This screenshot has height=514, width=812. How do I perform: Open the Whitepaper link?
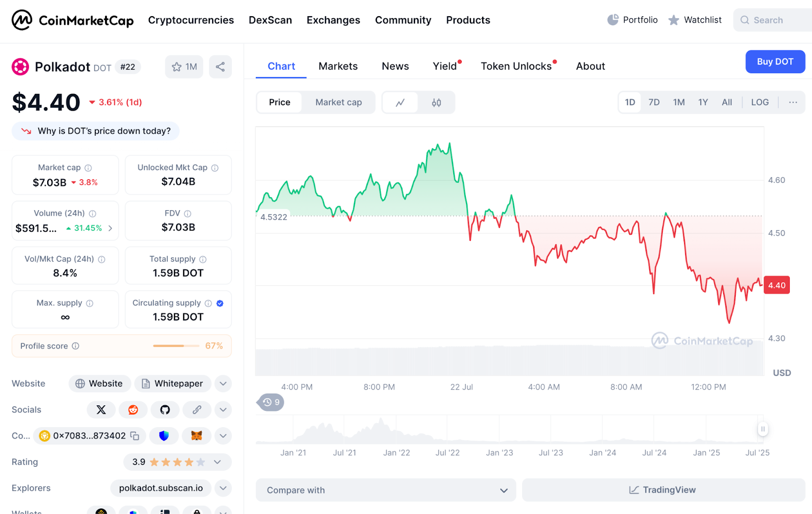[173, 383]
